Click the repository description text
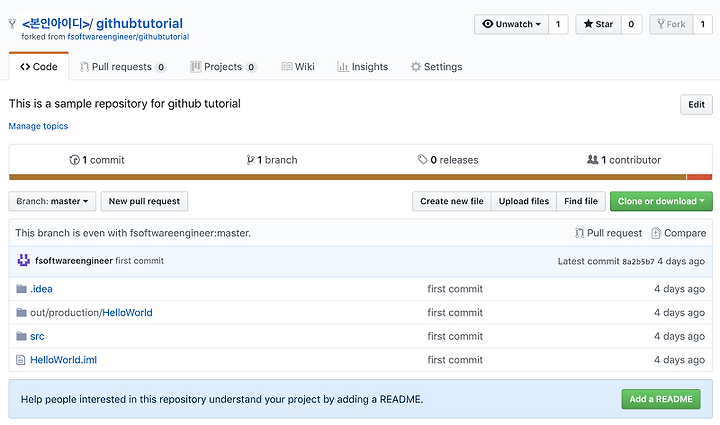Image resolution: width=720 pixels, height=425 pixels. tap(124, 104)
